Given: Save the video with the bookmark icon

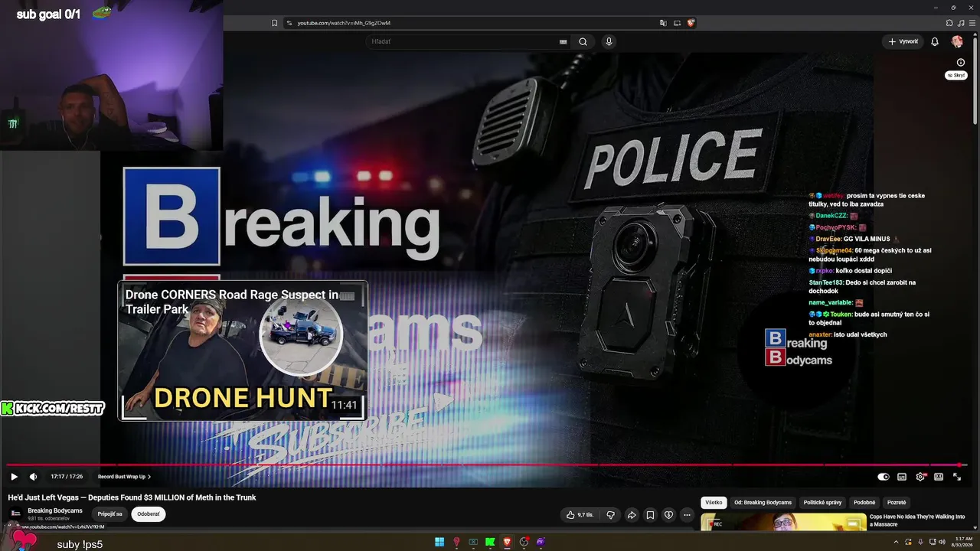Looking at the screenshot, I should coord(650,515).
